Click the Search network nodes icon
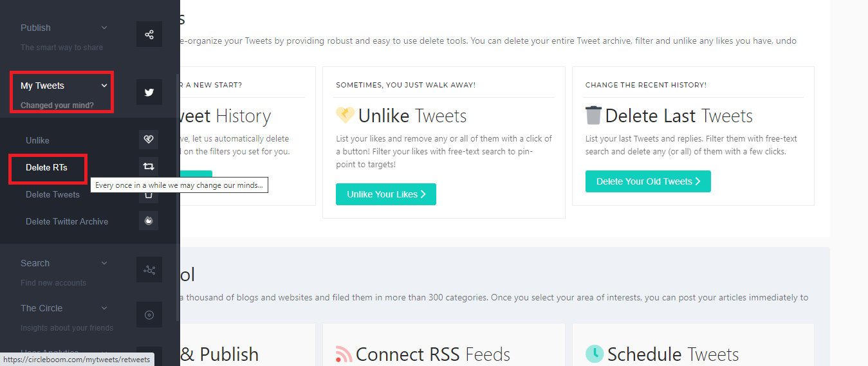The height and width of the screenshot is (366, 868). pyautogui.click(x=149, y=270)
